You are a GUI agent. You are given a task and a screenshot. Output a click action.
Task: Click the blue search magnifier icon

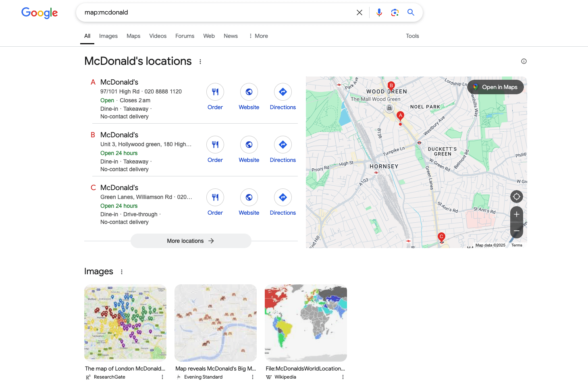(x=411, y=12)
